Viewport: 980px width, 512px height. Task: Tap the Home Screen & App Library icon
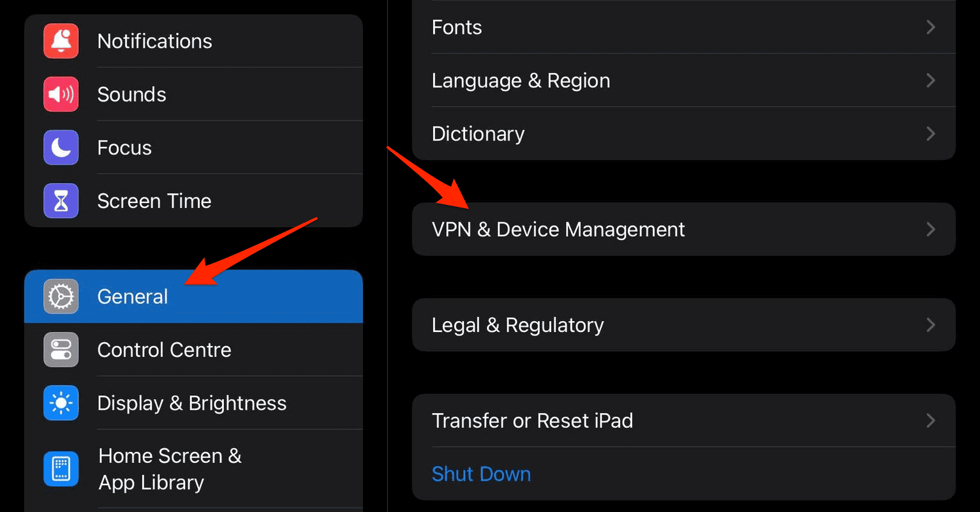[x=61, y=469]
